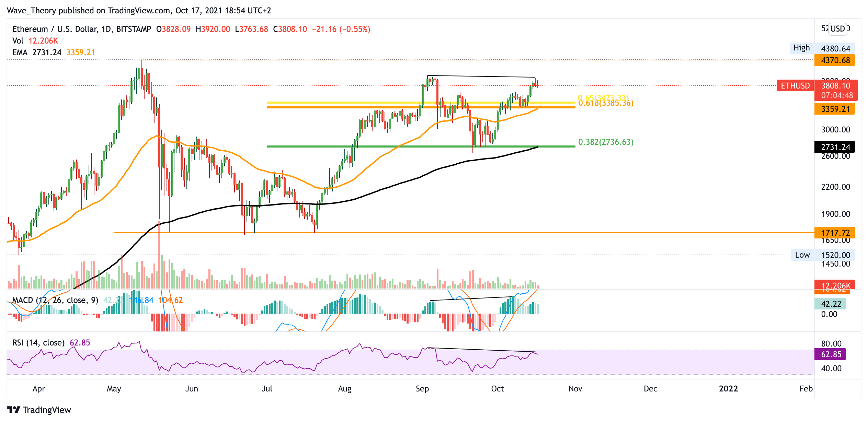Click the red 12.206K volume tag
Viewport: 868px width, 422px height.
[835, 285]
